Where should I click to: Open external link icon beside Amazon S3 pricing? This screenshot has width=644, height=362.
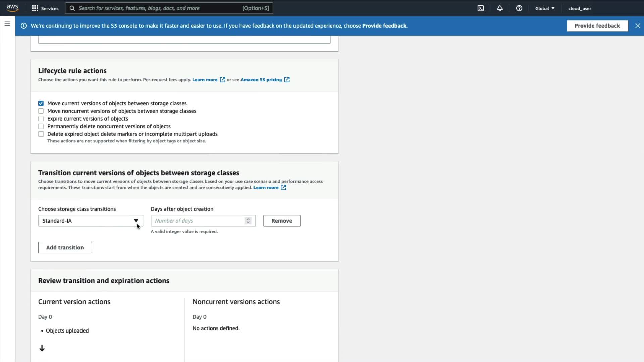click(x=287, y=80)
